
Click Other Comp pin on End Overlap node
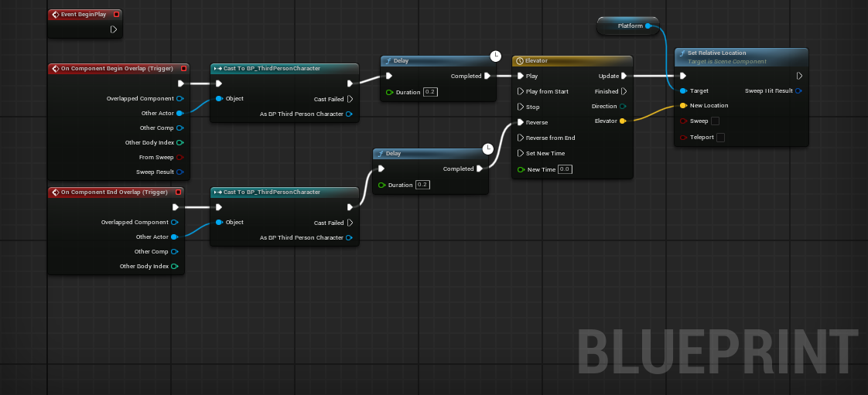pyautogui.click(x=174, y=252)
